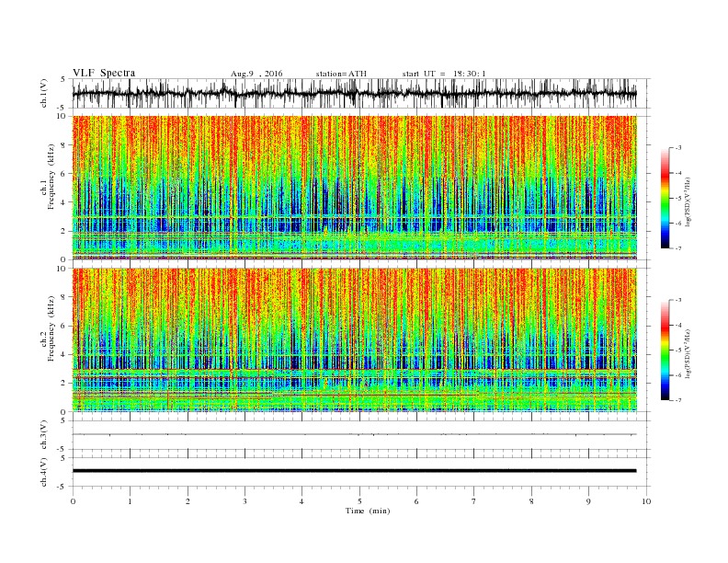Click the "-3" tick on ch.1 color bar
This screenshot has width=728, height=563.
pyautogui.click(x=677, y=148)
